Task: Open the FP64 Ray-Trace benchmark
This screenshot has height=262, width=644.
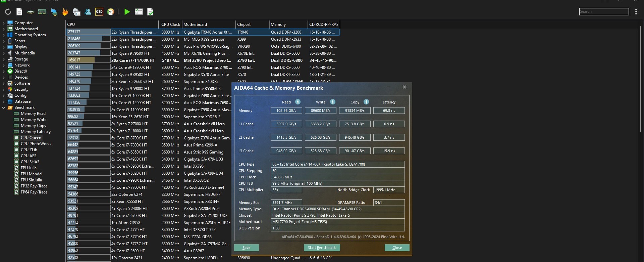Action: point(34,192)
